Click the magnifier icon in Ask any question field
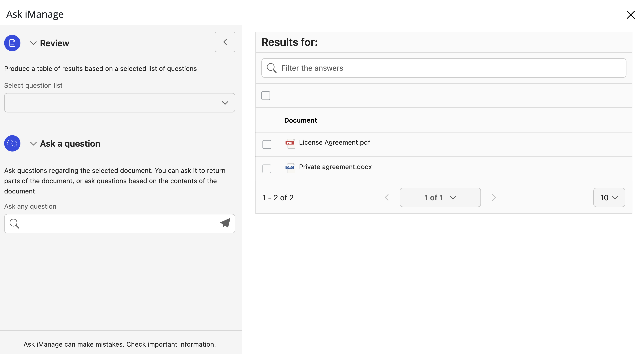The width and height of the screenshot is (644, 354). click(14, 223)
